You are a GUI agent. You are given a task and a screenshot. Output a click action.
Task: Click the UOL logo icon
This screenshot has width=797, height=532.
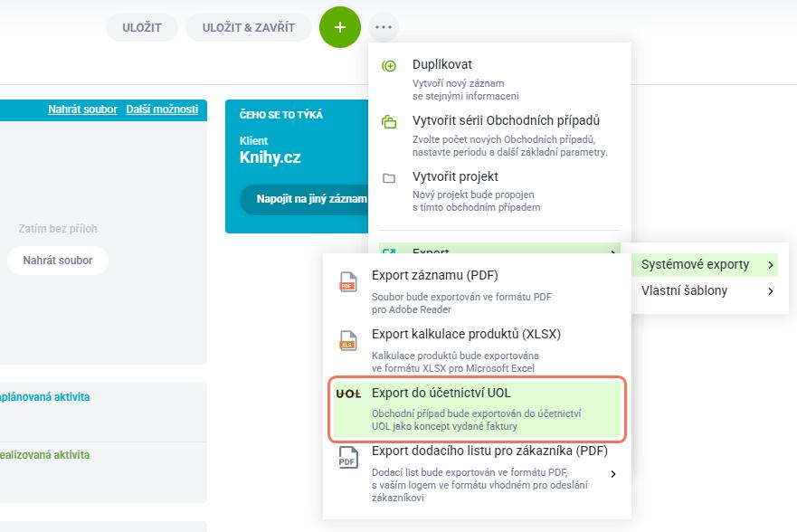click(348, 394)
